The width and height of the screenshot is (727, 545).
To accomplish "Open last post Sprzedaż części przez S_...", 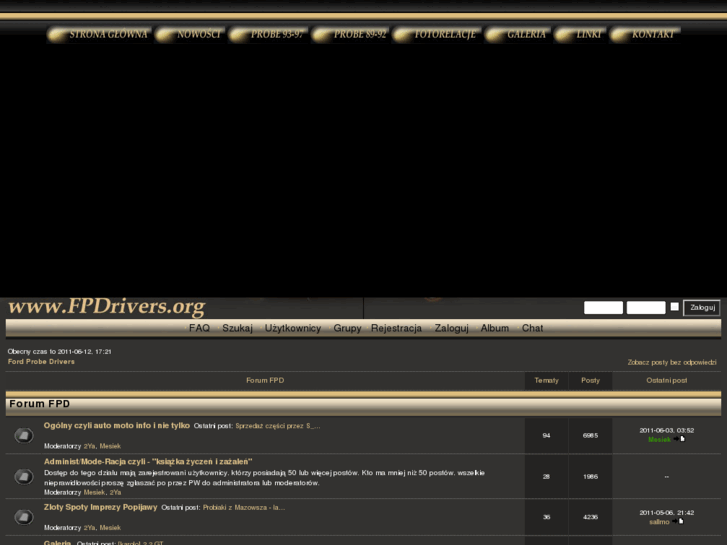I will [x=278, y=426].
